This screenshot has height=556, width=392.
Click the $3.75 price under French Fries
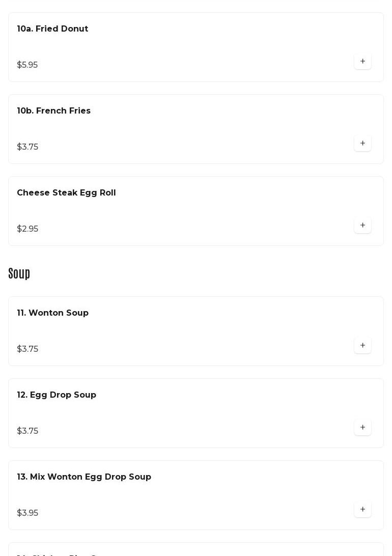27,147
